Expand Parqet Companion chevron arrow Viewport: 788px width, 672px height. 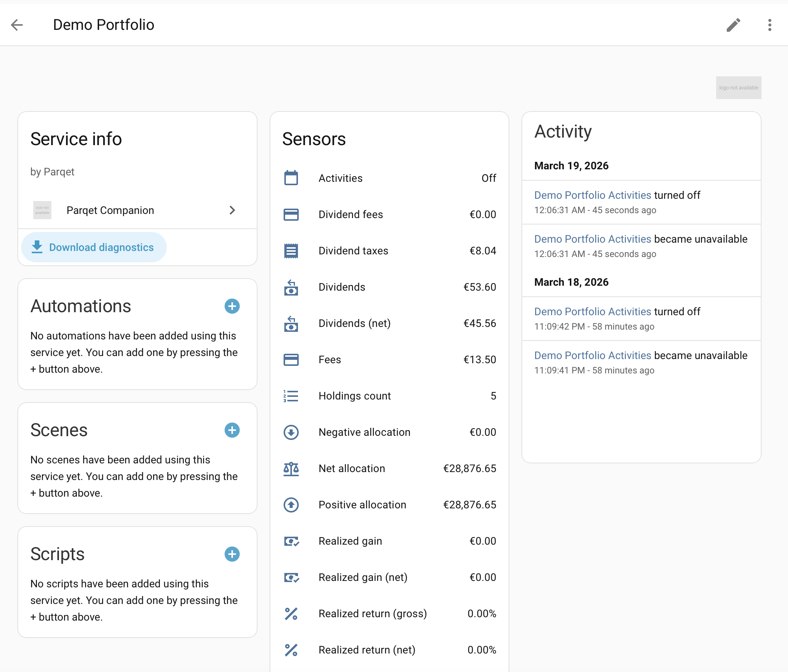click(233, 210)
